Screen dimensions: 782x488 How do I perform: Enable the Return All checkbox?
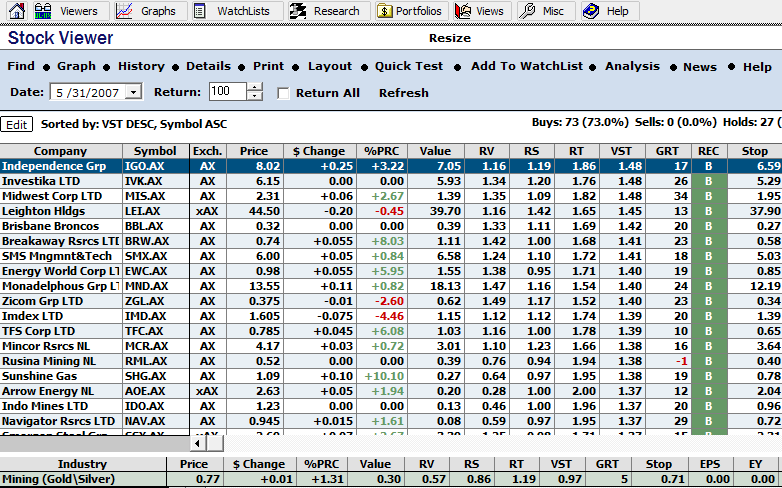[283, 93]
